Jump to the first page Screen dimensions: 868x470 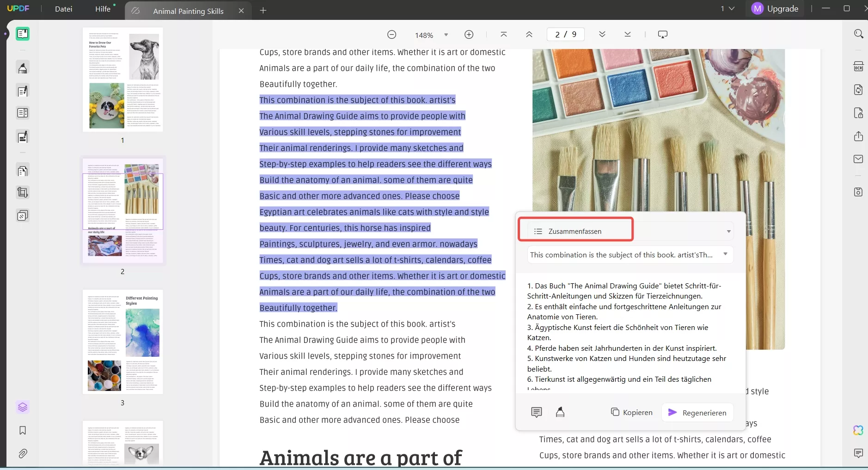click(x=504, y=34)
